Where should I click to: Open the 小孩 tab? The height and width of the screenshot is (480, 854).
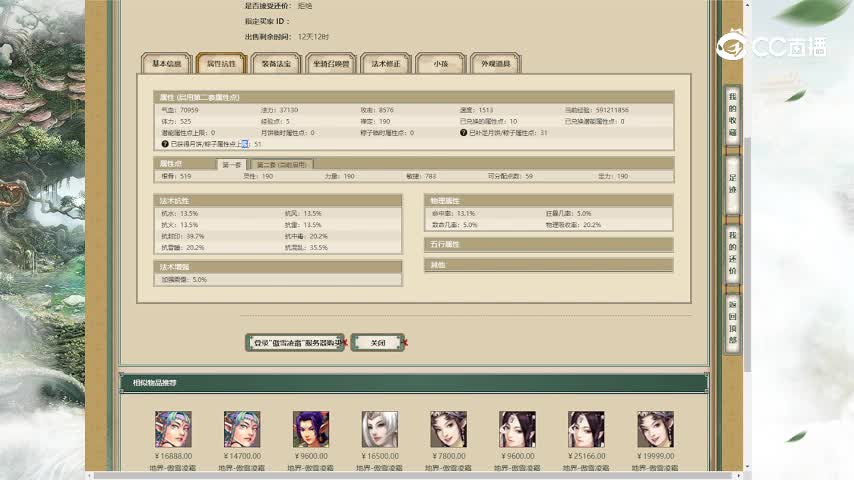point(441,63)
